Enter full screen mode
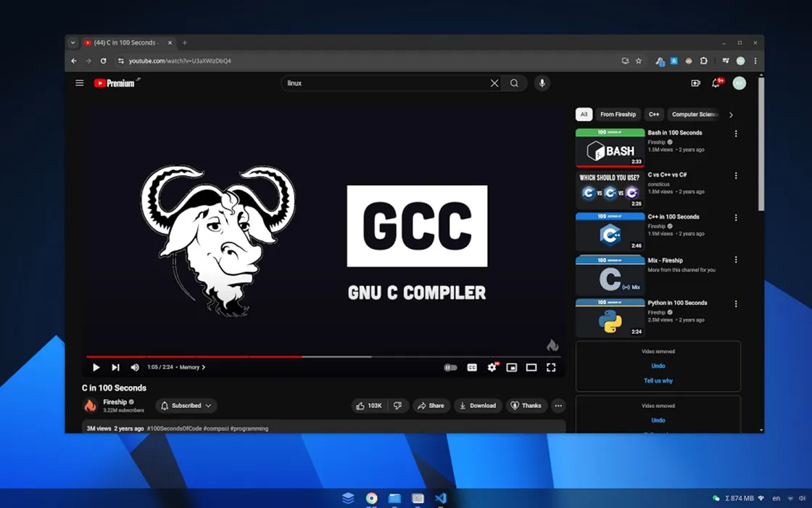812x508 pixels. (x=551, y=367)
